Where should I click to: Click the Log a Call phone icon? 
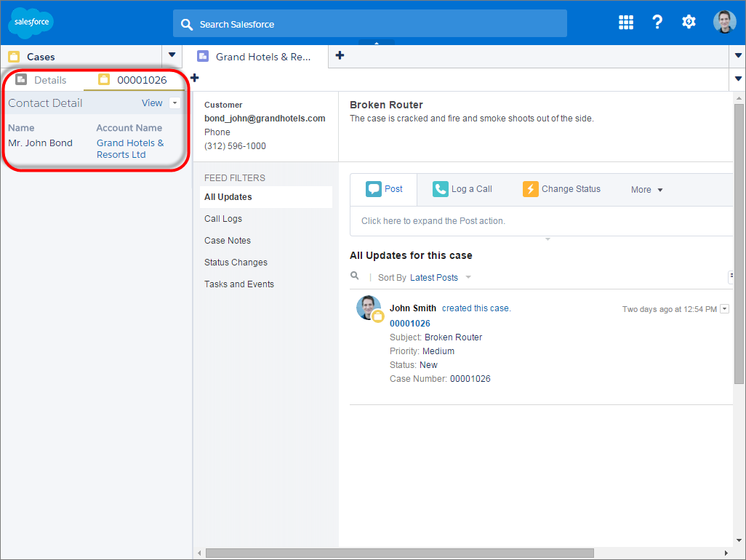[440, 189]
